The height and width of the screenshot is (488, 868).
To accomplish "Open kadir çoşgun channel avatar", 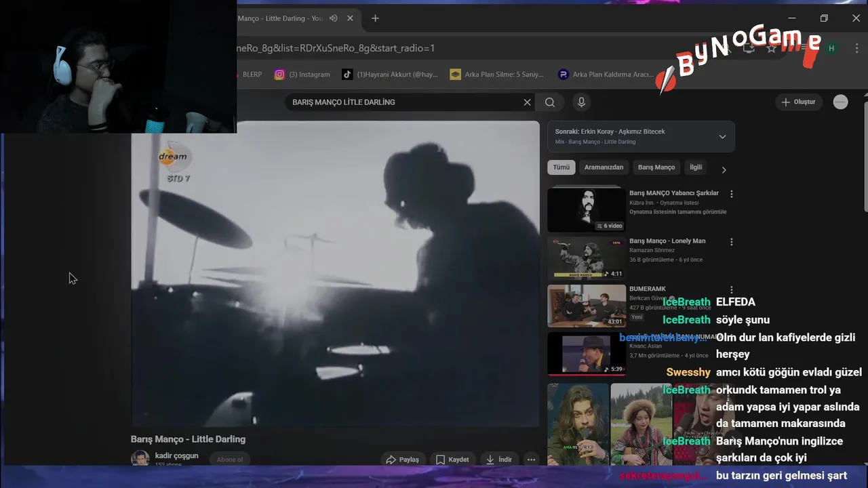I will point(140,459).
